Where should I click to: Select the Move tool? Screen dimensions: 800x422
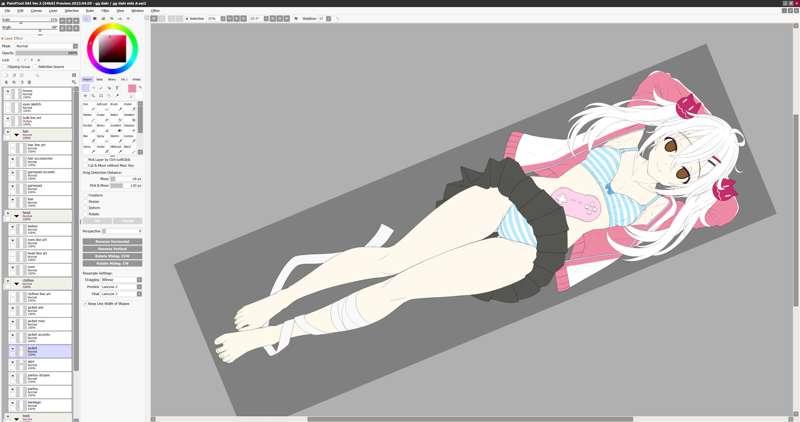(85, 95)
